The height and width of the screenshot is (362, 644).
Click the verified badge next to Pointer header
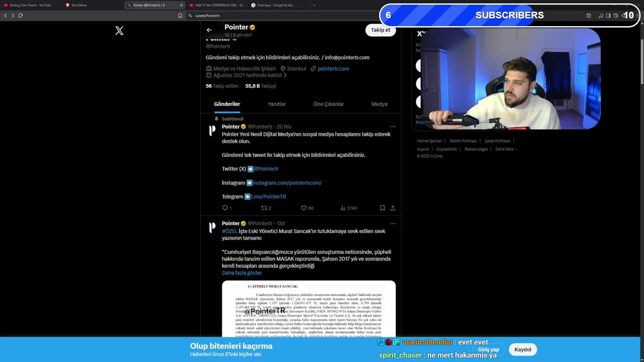(253, 27)
